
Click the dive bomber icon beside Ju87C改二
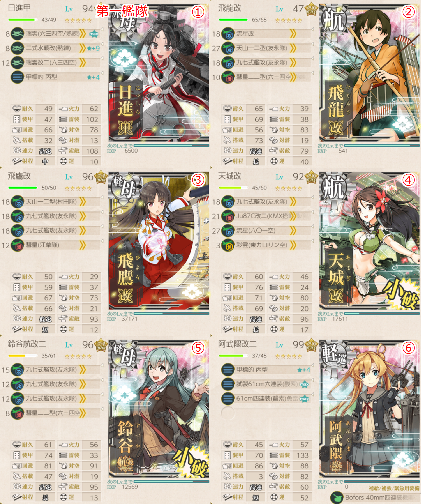click(228, 216)
